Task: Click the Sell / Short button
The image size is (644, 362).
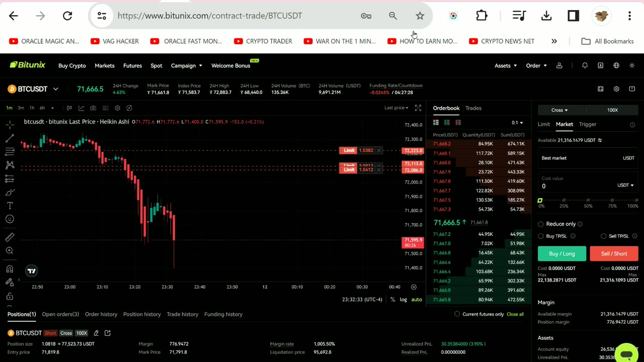Action: (x=614, y=253)
